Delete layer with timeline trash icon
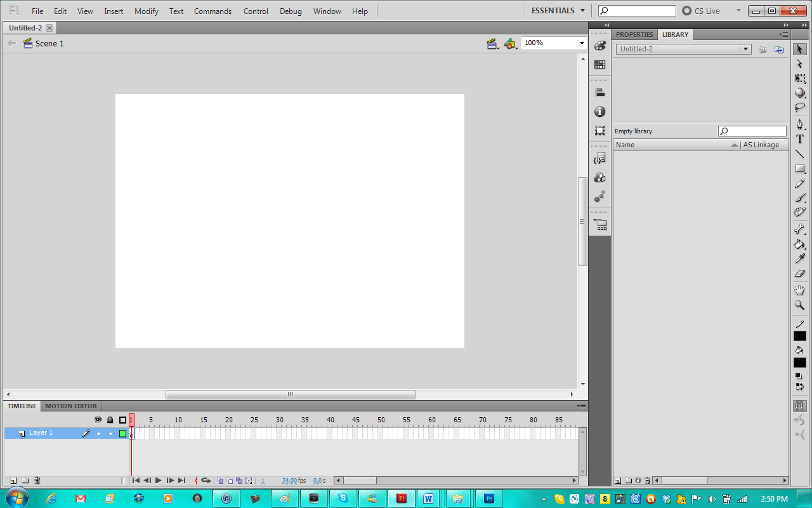This screenshot has height=508, width=812. point(37,481)
